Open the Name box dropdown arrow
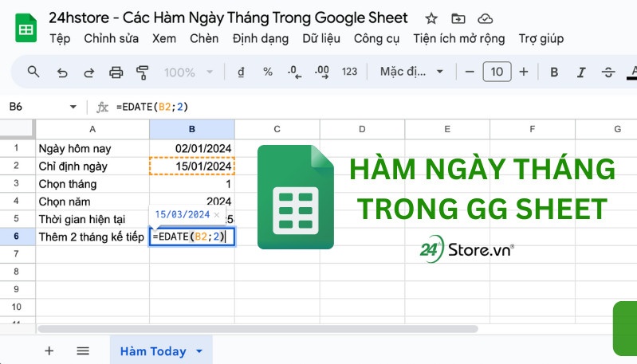Screen dimensions: 637x364 click(x=73, y=108)
